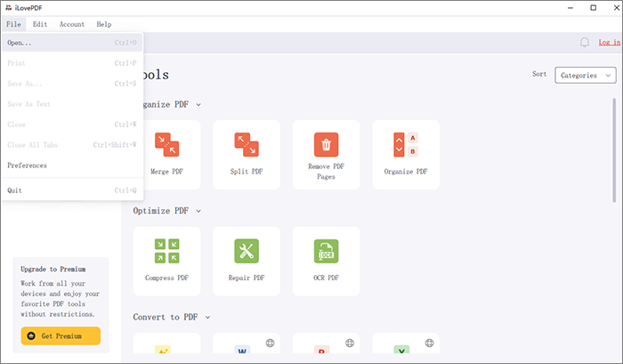Open the Excel to PDF card

(x=406, y=344)
